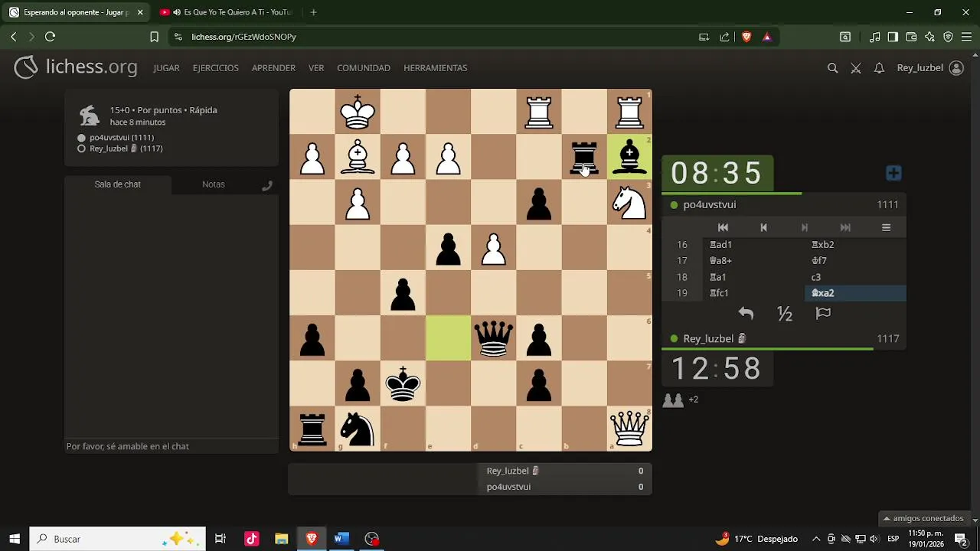Open the board options hamburger menu
980x551 pixels.
point(886,227)
